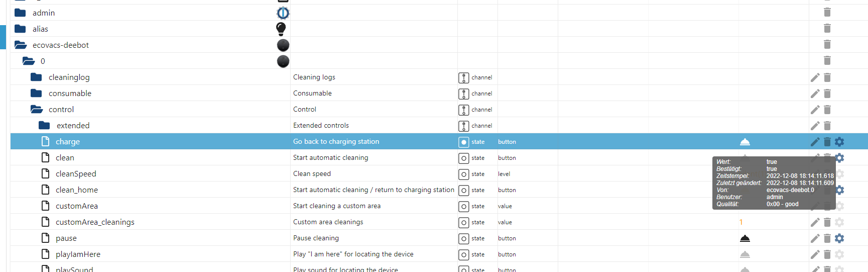Open the grey settings gear for customArea_cleanings
The height and width of the screenshot is (272, 868).
[839, 222]
